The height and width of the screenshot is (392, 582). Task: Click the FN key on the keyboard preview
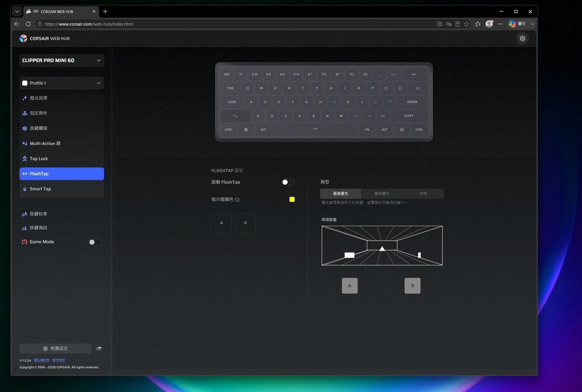coord(367,130)
